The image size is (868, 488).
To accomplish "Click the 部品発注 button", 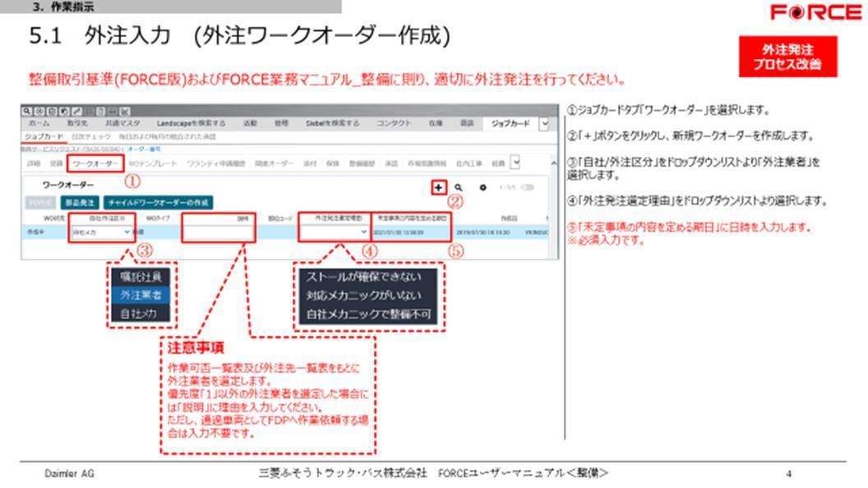I will (x=80, y=202).
